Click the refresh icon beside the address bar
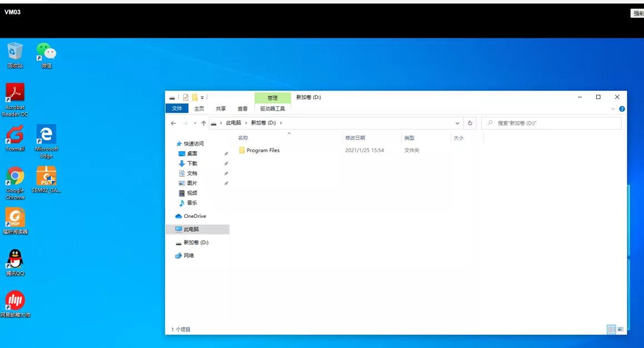Image resolution: width=644 pixels, height=348 pixels. pyautogui.click(x=470, y=123)
